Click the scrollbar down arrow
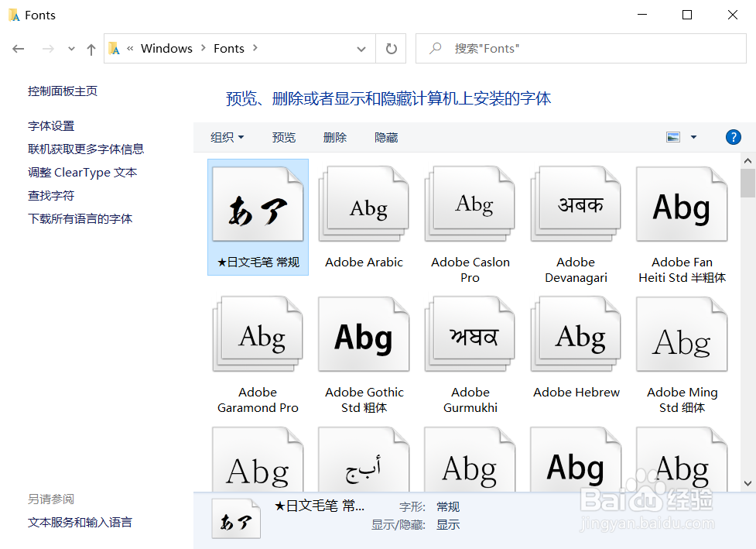The height and width of the screenshot is (549, 756). tap(747, 483)
